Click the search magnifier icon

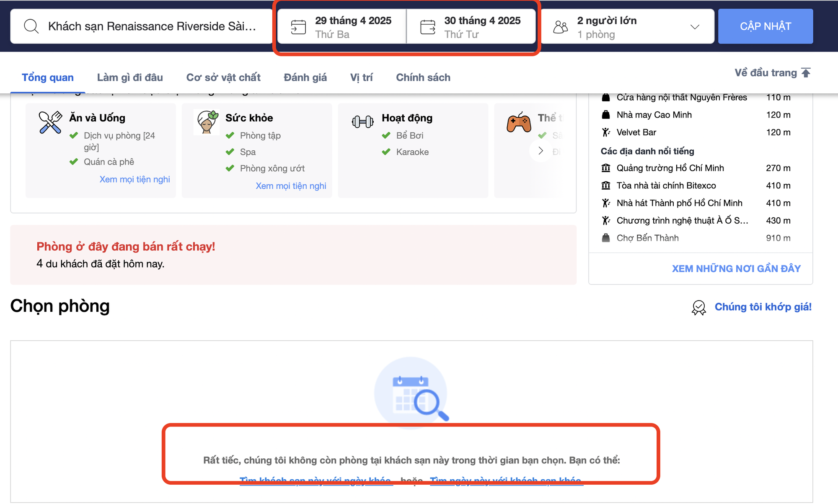tap(31, 26)
